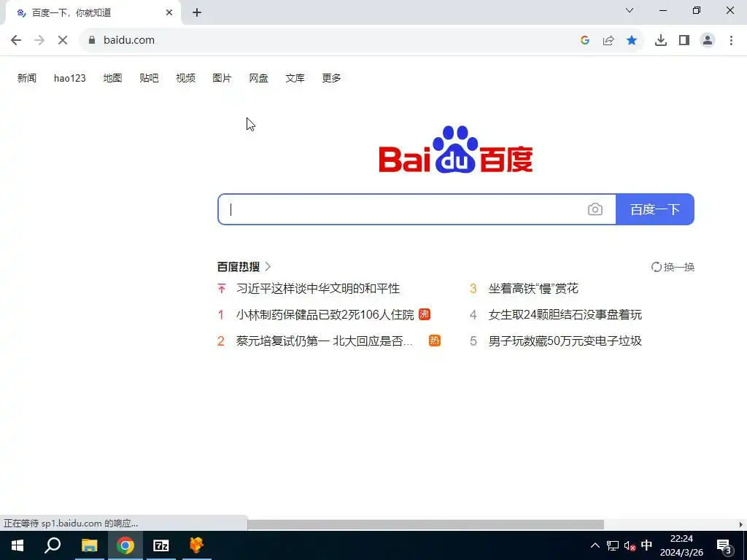Open the 文库 navigation link

point(295,78)
